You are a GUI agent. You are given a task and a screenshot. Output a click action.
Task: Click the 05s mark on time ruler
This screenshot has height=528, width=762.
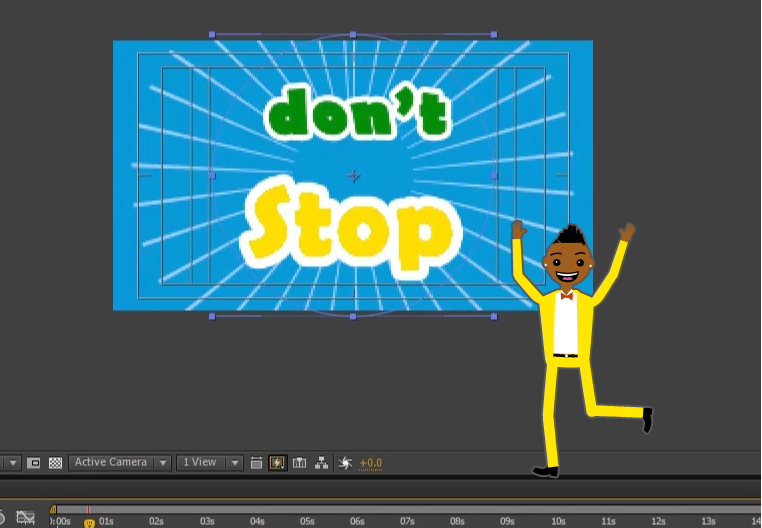coord(307,521)
